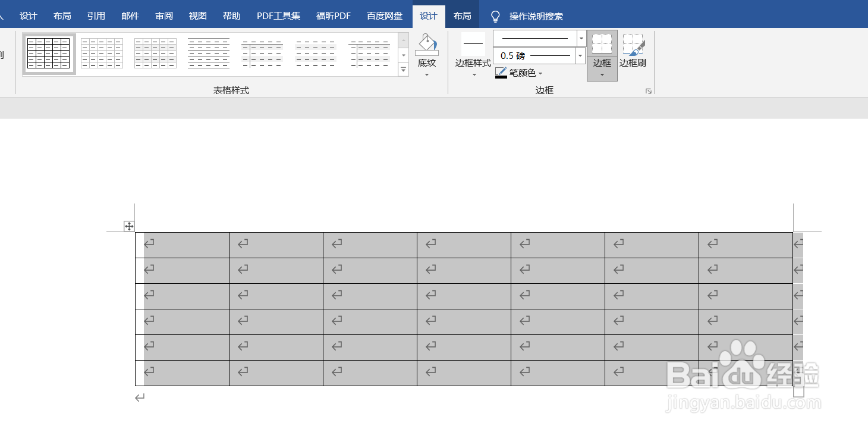Click the 边框 borders icon
Image resolution: width=868 pixels, height=432 pixels.
[602, 45]
